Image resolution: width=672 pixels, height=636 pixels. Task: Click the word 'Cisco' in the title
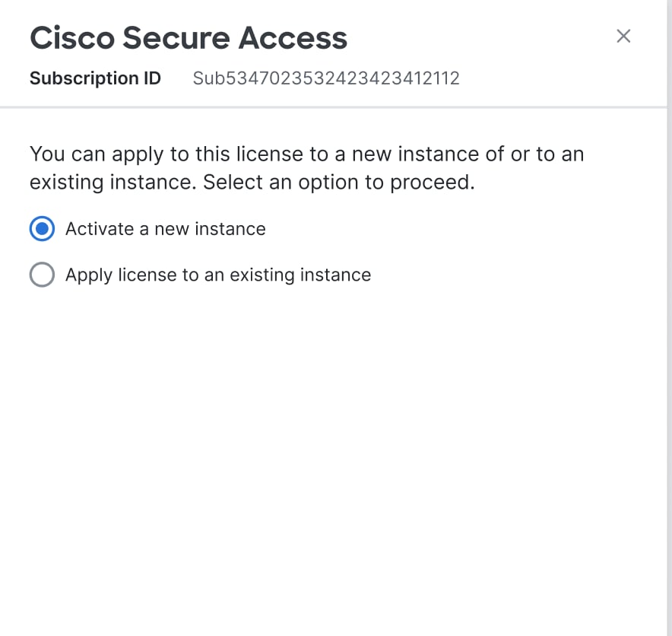[72, 38]
